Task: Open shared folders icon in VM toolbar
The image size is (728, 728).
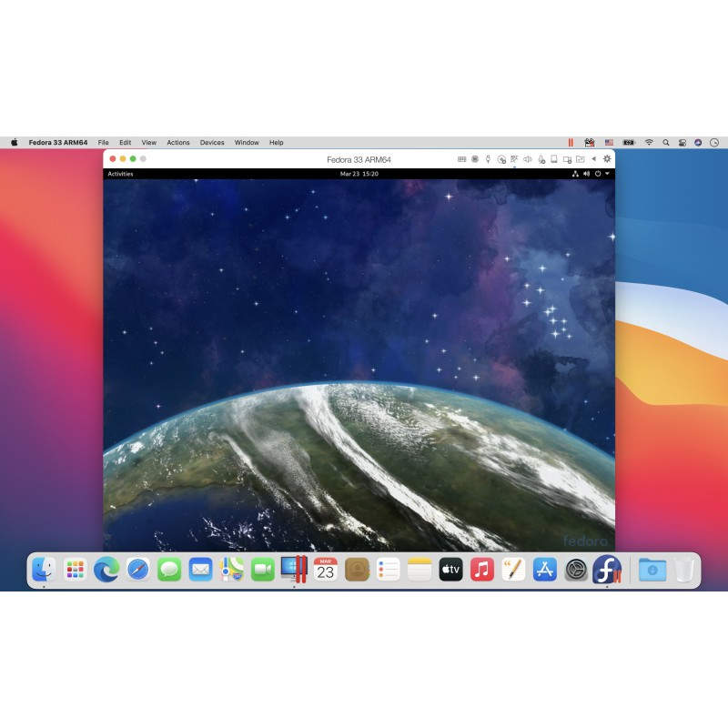Action: coord(580,159)
